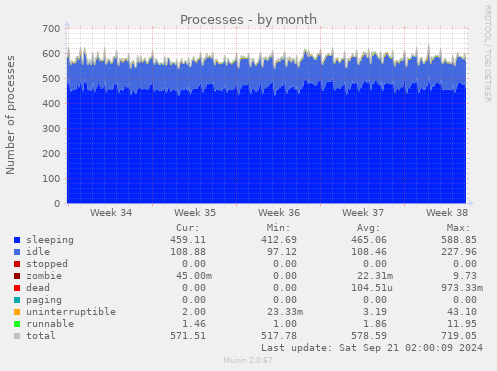Image resolution: width=497 pixels, height=371 pixels.
Task: Click the idle minimum value 97.12
Action: click(x=282, y=252)
